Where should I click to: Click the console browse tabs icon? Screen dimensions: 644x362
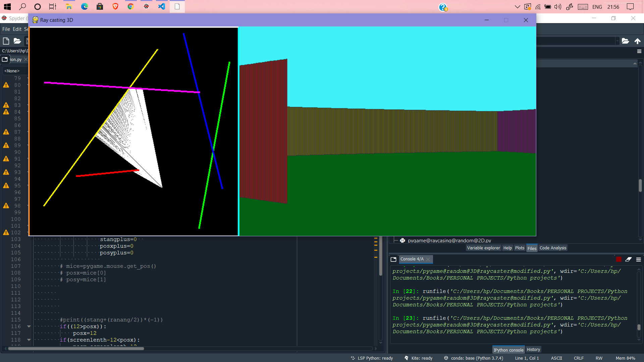pos(393,259)
